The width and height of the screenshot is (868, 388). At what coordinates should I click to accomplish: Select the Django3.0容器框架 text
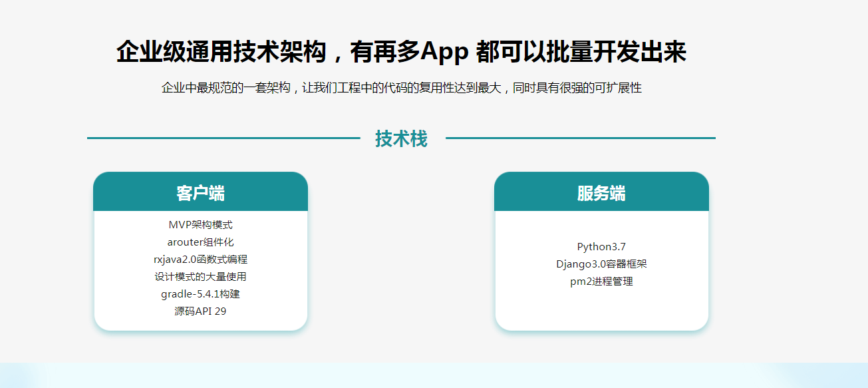point(601,264)
